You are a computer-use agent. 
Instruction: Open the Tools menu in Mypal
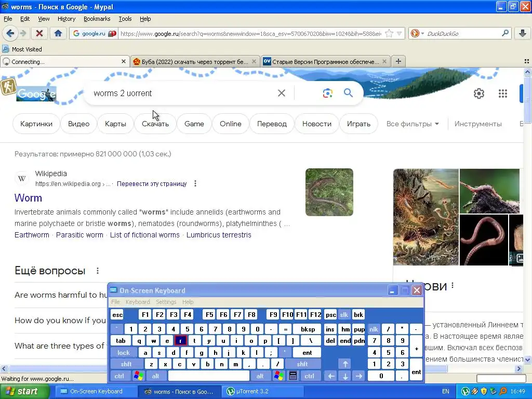125,19
